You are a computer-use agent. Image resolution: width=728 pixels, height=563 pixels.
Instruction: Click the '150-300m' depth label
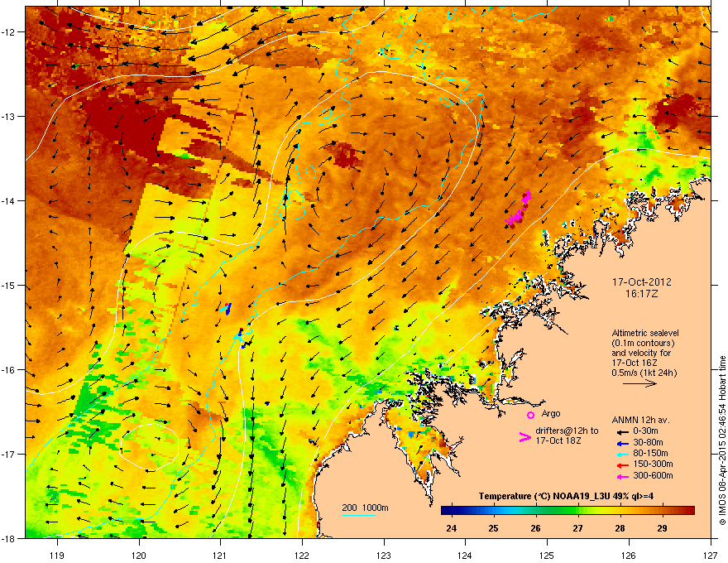coord(653,464)
